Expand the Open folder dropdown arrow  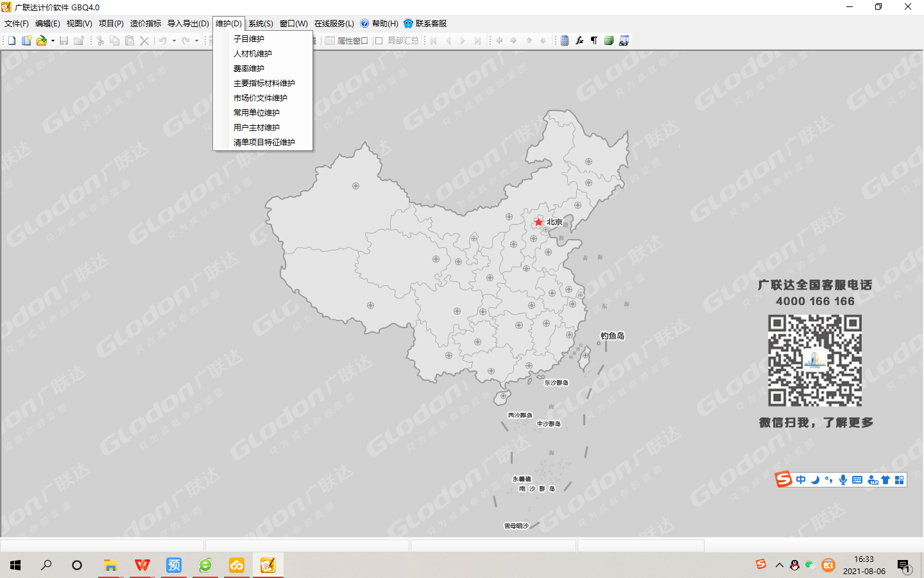[x=53, y=40]
